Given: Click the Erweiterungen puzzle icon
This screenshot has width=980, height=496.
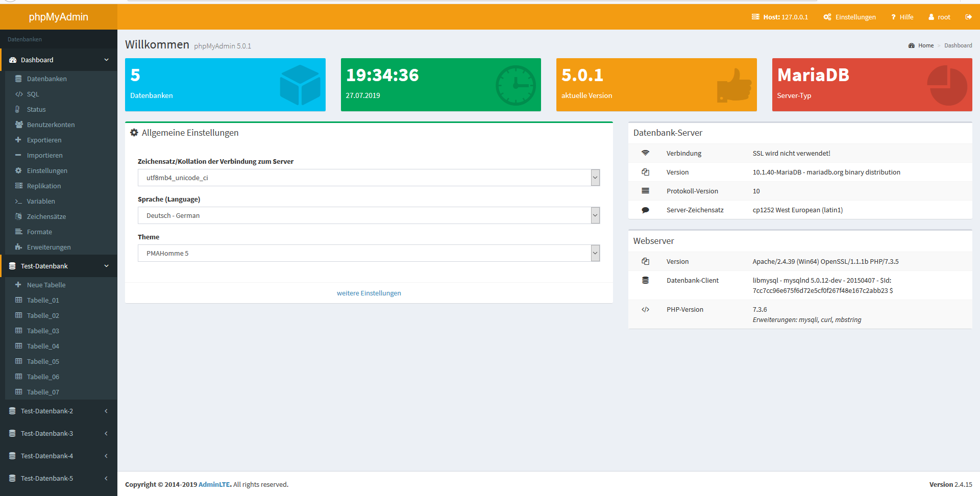Looking at the screenshot, I should pos(18,247).
